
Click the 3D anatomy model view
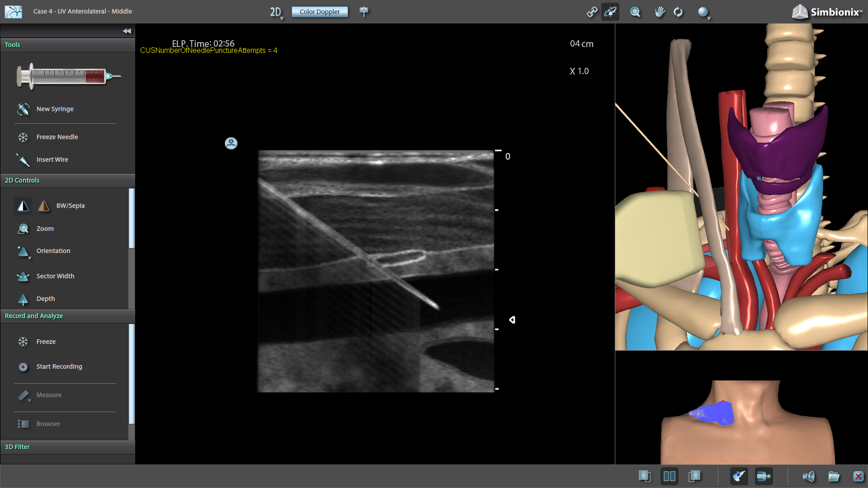[x=741, y=187]
